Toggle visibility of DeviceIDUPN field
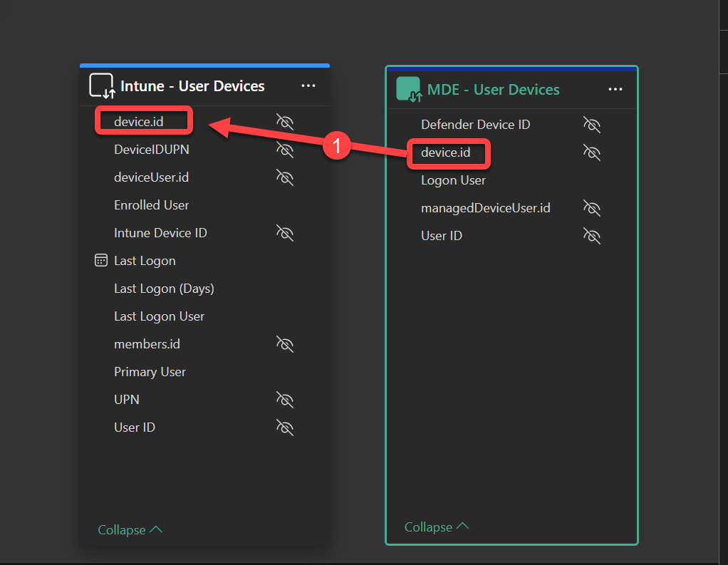This screenshot has height=565, width=728. (x=285, y=150)
